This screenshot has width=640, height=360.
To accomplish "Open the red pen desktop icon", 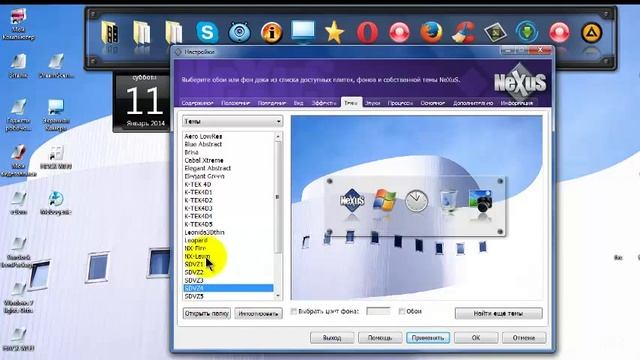I will coord(18,161).
